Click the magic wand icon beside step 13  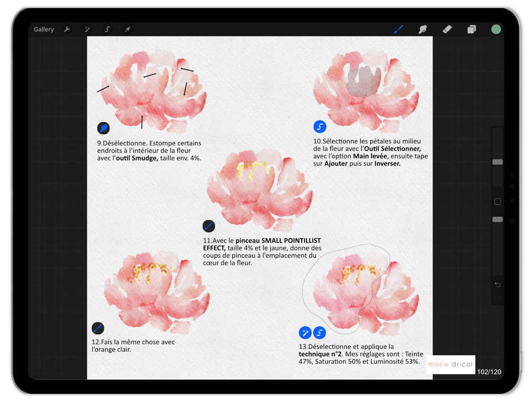(305, 333)
